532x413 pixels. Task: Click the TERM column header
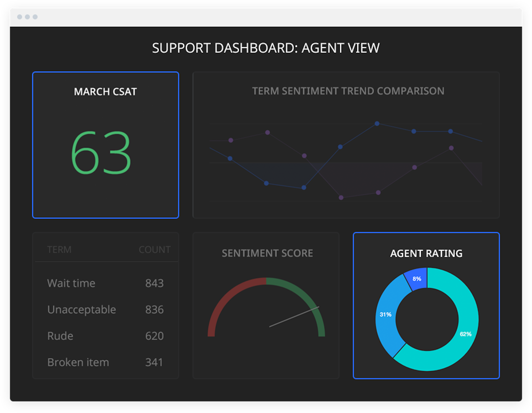click(x=59, y=249)
